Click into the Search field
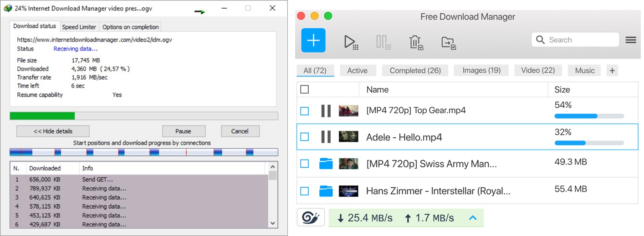 (x=581, y=40)
